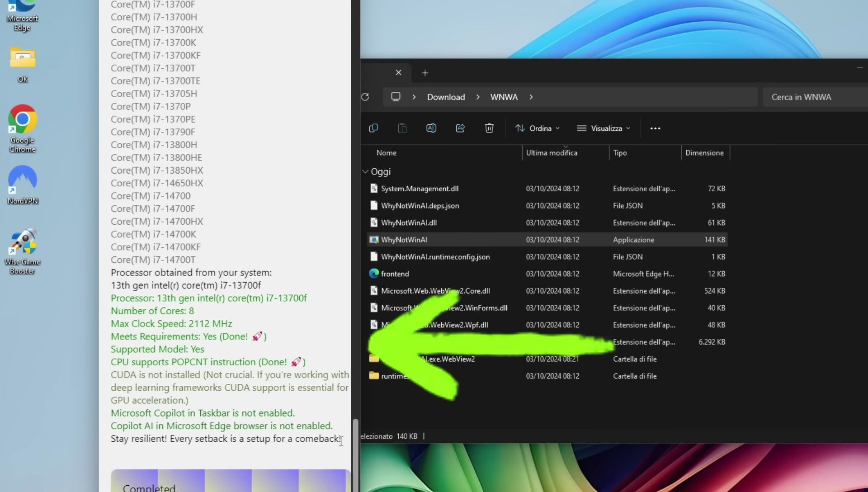Image resolution: width=868 pixels, height=492 pixels.
Task: Click 'Core(TM) i7-14700KF' list entry
Action: tap(156, 247)
